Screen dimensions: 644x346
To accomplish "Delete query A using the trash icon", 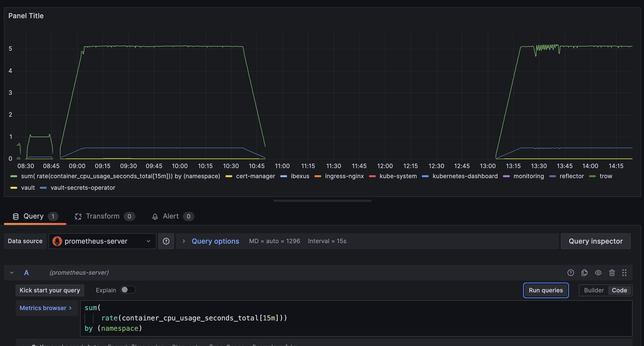I will (612, 273).
